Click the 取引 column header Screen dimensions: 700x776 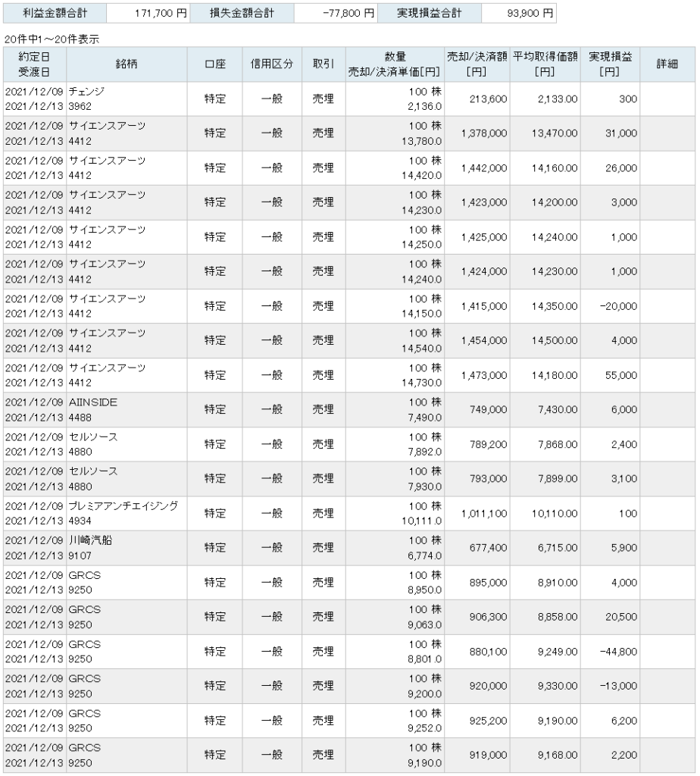pyautogui.click(x=323, y=64)
